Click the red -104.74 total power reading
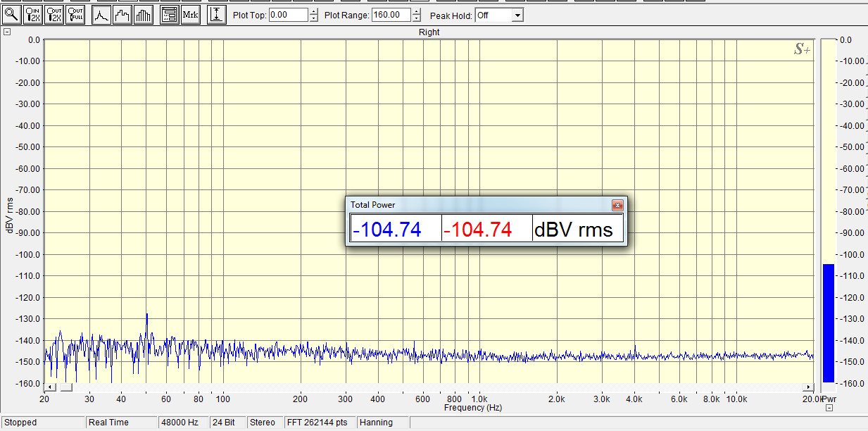The width and height of the screenshot is (868, 431). pos(478,229)
